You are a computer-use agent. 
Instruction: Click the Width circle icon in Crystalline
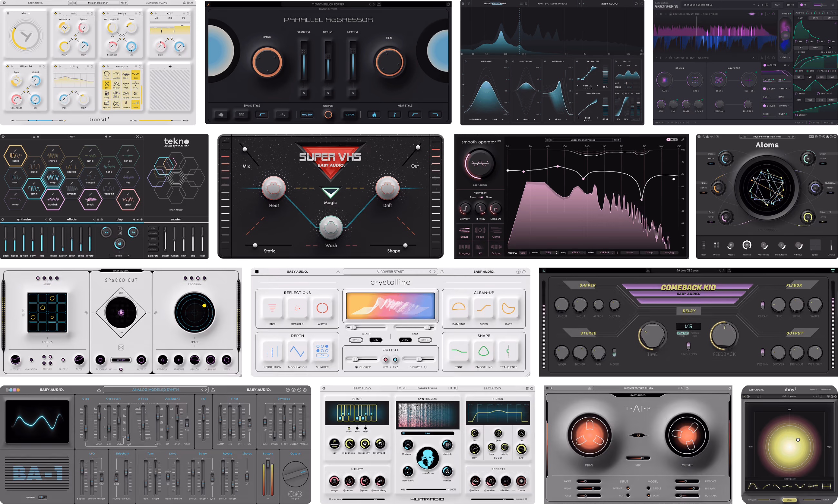(322, 308)
